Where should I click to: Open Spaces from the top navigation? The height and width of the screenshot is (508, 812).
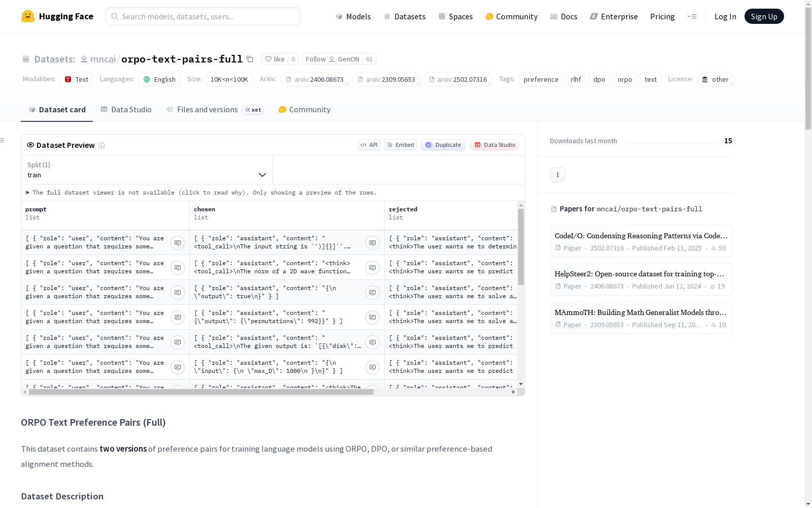tap(456, 16)
